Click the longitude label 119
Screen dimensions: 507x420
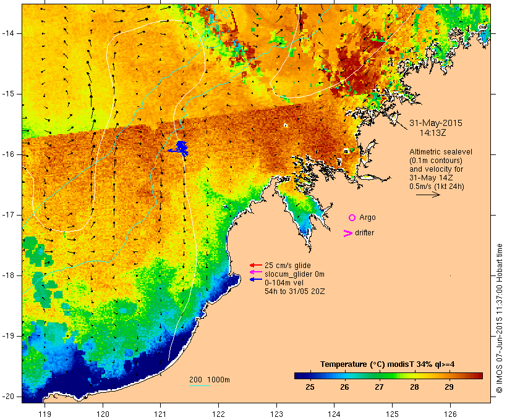(45, 414)
